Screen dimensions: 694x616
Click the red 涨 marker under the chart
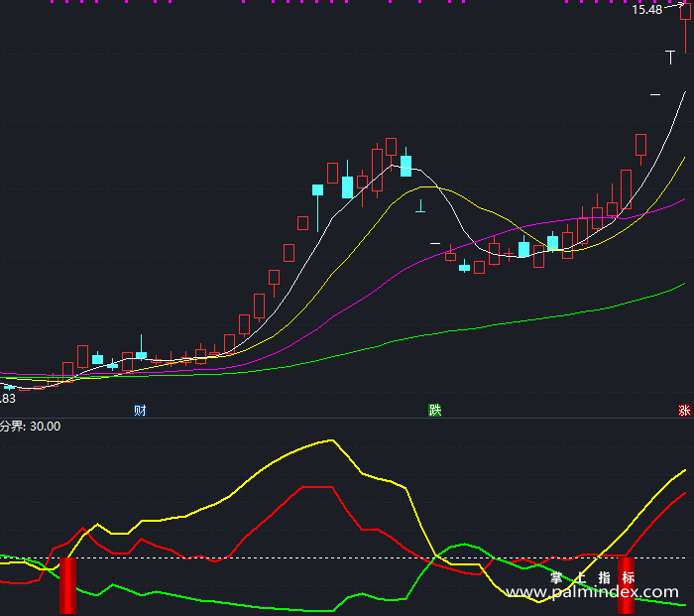(x=684, y=411)
